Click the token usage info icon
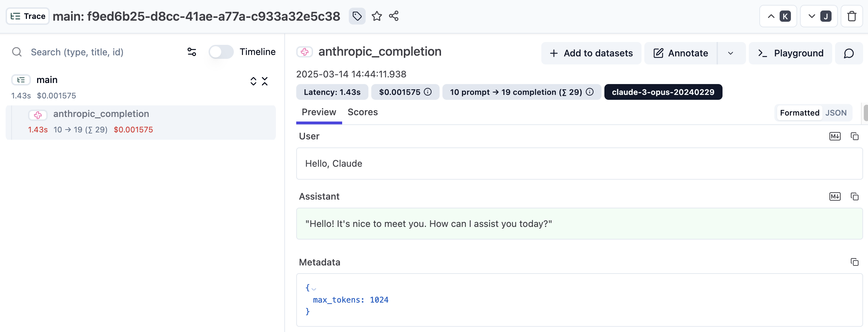The image size is (868, 332). 590,92
